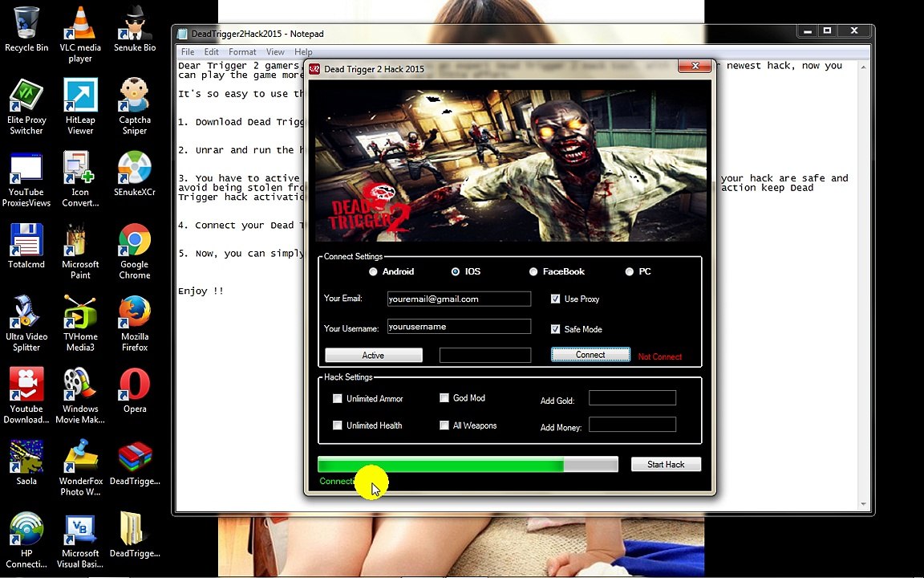Open SEnukeXCr desktop shortcut

click(x=135, y=174)
